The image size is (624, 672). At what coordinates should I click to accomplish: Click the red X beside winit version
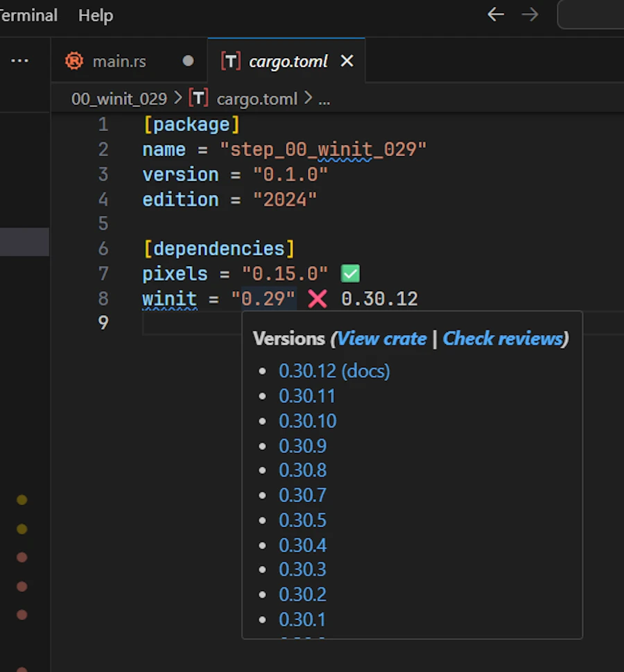(x=318, y=299)
